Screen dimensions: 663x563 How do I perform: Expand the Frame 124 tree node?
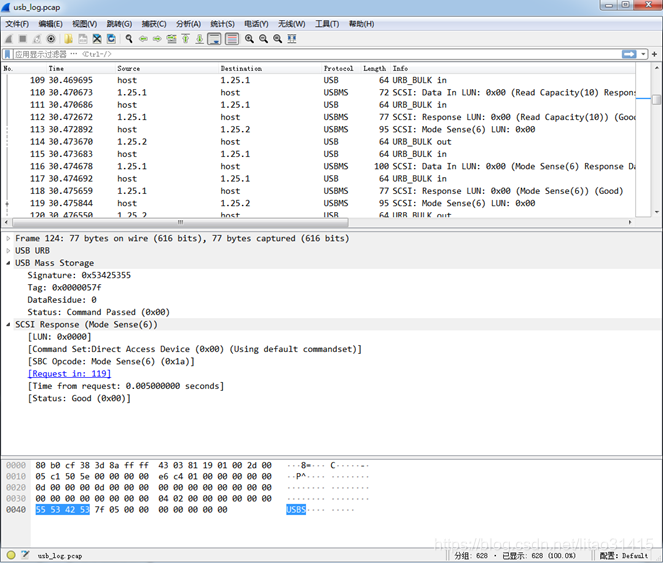click(8, 239)
